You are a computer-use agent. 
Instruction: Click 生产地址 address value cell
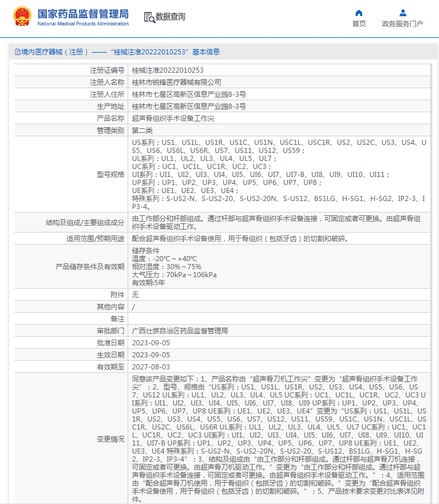[x=279, y=107]
